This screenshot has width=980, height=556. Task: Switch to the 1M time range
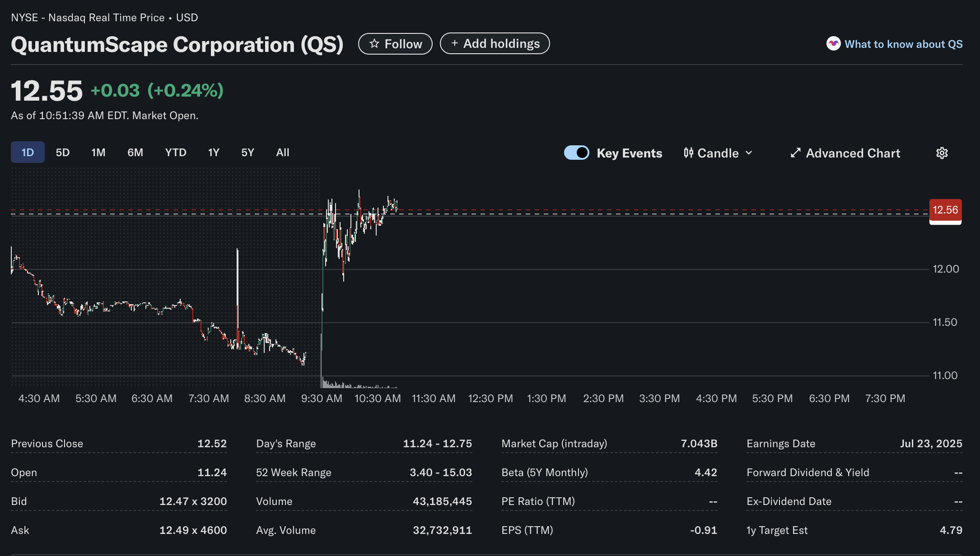98,153
